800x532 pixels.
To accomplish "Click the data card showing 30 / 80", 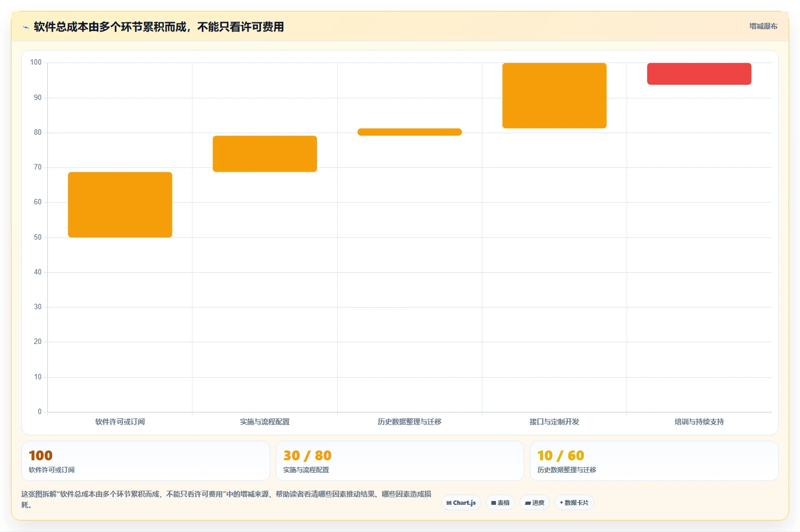I will [400, 461].
